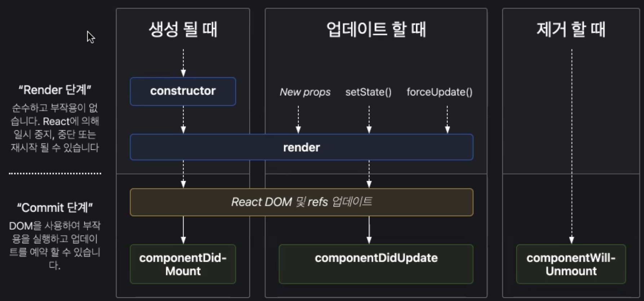644x301 pixels.
Task: Click the setState() label
Action: point(369,92)
